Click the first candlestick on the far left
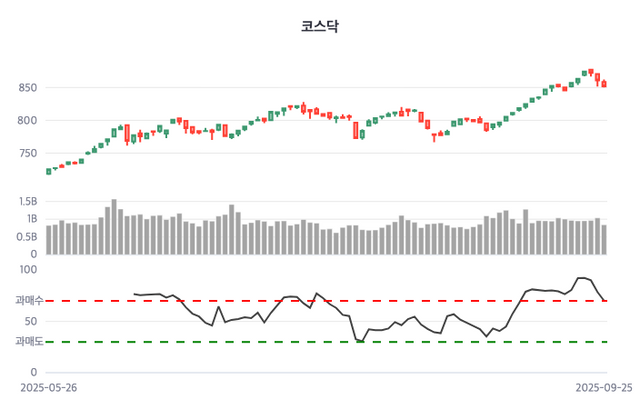Viewport: 640px width, 409px height. pos(49,171)
